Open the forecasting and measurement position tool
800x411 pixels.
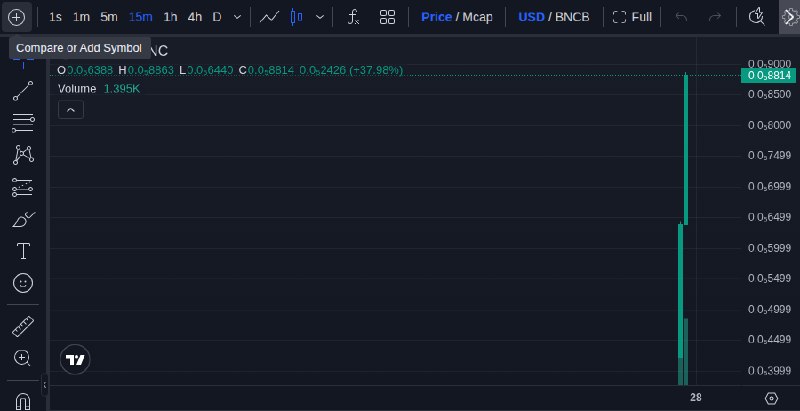(x=22, y=187)
